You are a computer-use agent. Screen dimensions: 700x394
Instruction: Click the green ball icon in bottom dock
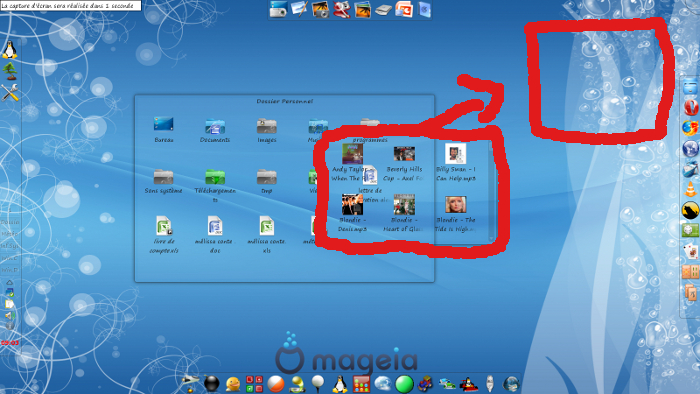(404, 384)
